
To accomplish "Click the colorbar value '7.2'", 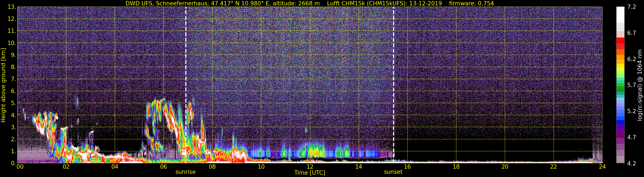I will pos(632,7).
